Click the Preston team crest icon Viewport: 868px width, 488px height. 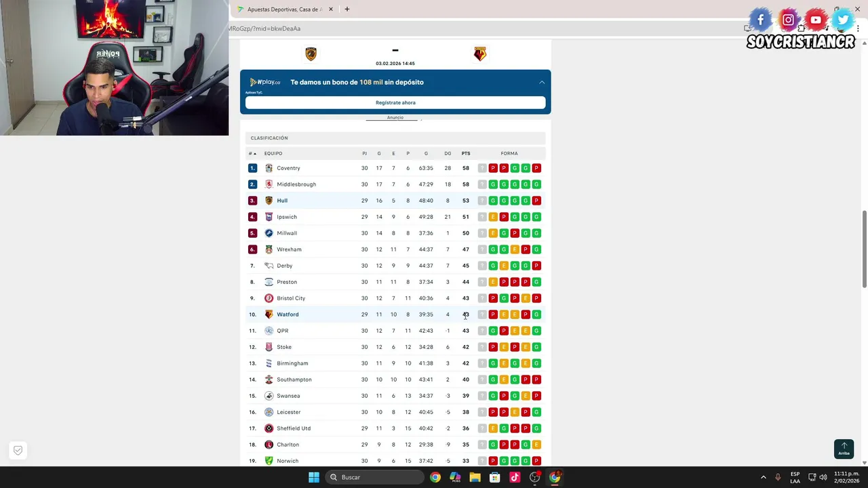tap(269, 282)
